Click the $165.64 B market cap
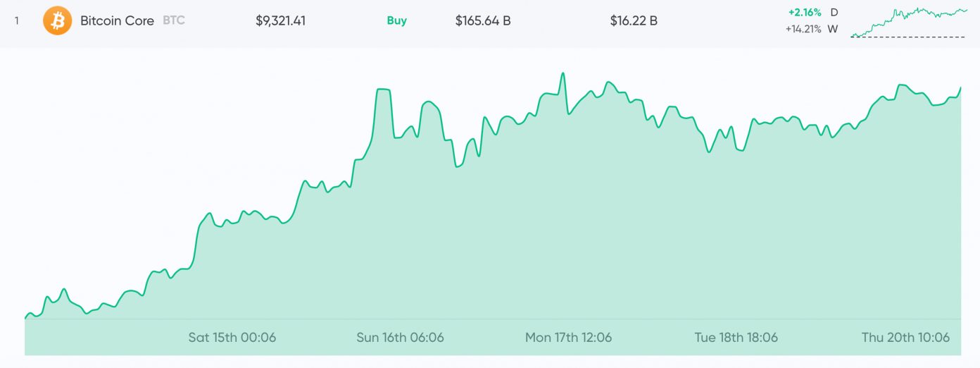 click(x=483, y=21)
